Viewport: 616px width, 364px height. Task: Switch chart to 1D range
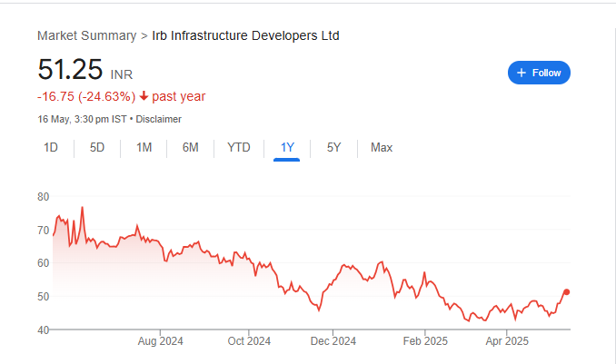51,148
